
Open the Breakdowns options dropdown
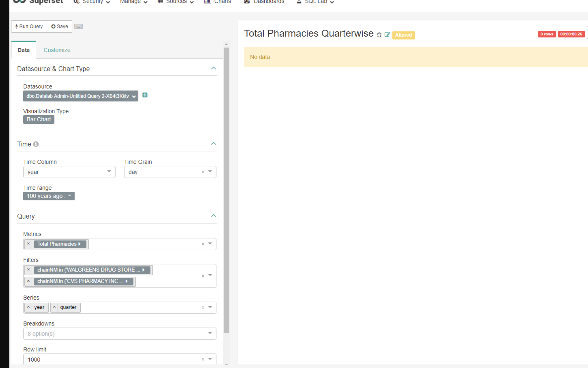coord(210,333)
